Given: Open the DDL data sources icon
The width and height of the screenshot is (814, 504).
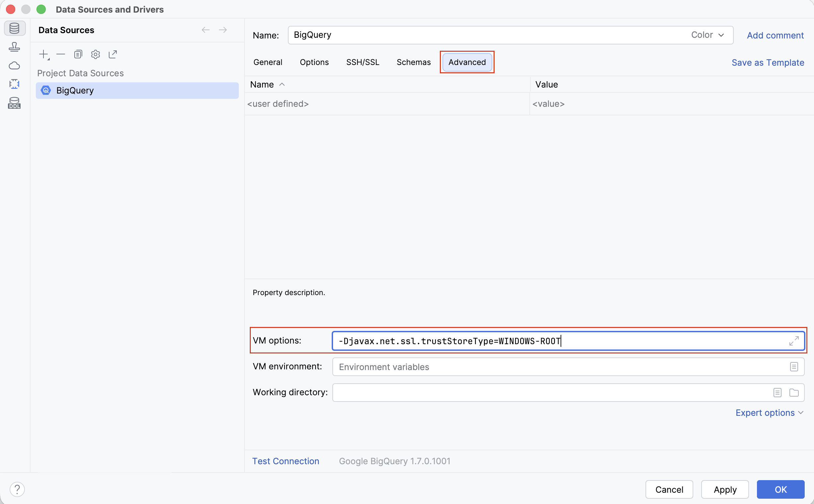Looking at the screenshot, I should point(14,103).
